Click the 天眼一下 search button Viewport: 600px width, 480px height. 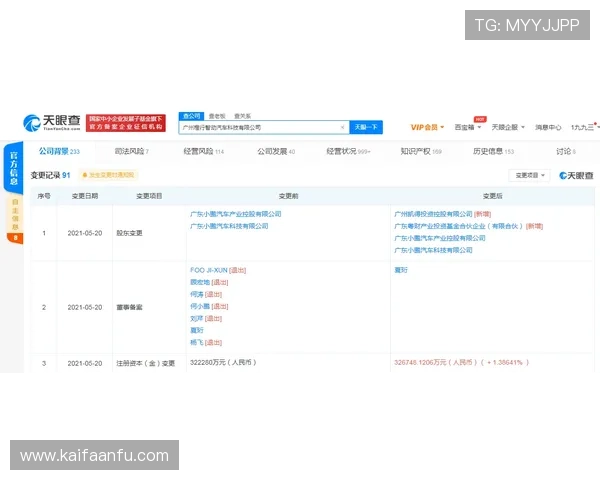click(366, 127)
